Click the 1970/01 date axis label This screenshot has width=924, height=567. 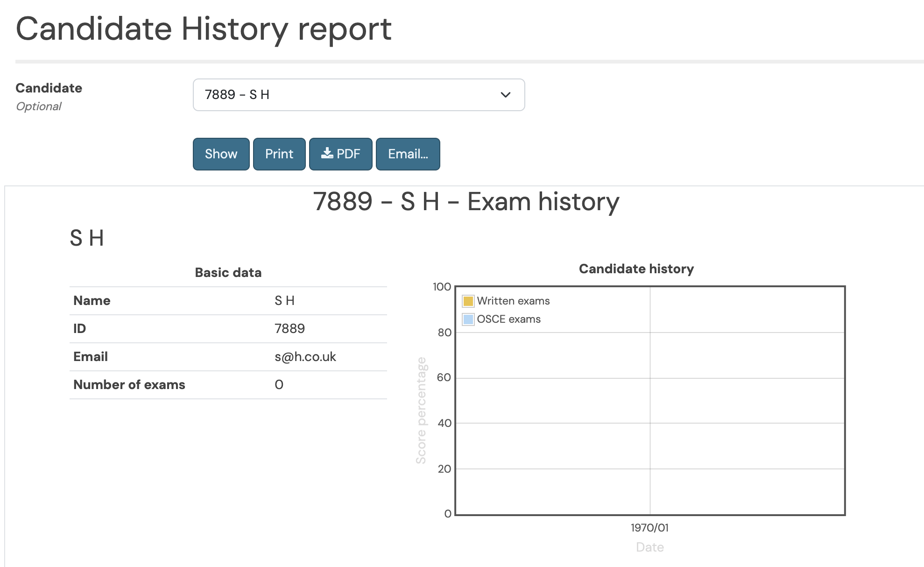[649, 528]
